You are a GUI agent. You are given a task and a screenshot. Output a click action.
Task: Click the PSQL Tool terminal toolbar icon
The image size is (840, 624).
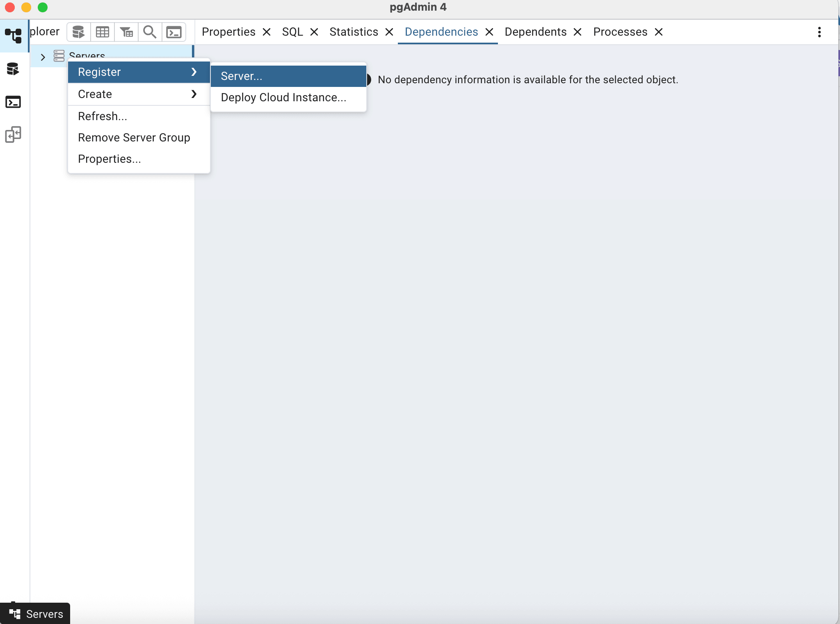pos(174,32)
